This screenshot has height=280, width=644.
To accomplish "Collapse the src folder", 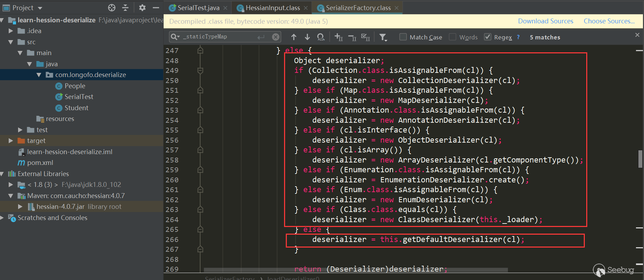I will (x=11, y=42).
